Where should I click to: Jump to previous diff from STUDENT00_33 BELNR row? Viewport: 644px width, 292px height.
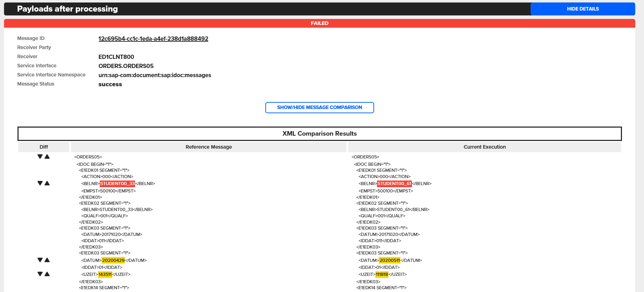47,183
